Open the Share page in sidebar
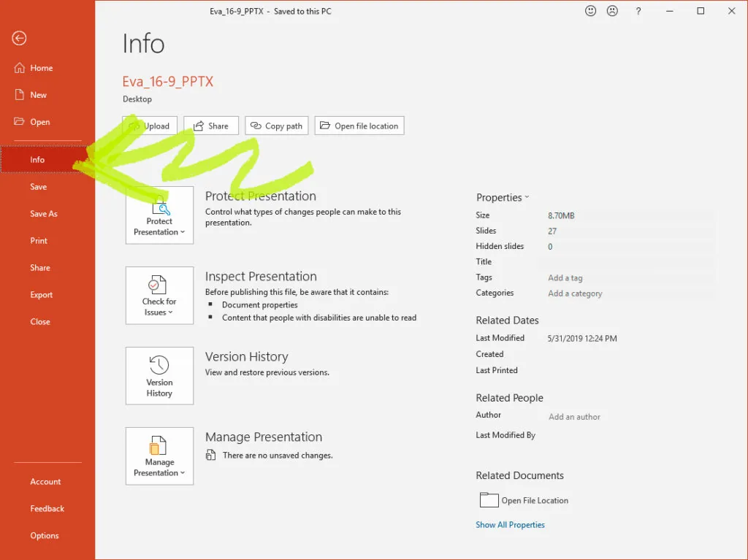This screenshot has width=748, height=560. pyautogui.click(x=47, y=268)
